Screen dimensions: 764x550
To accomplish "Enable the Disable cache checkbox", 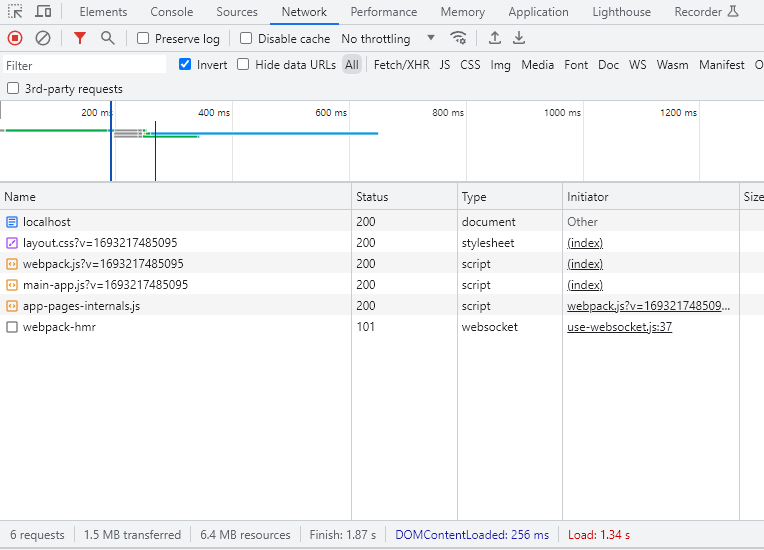I will (246, 38).
